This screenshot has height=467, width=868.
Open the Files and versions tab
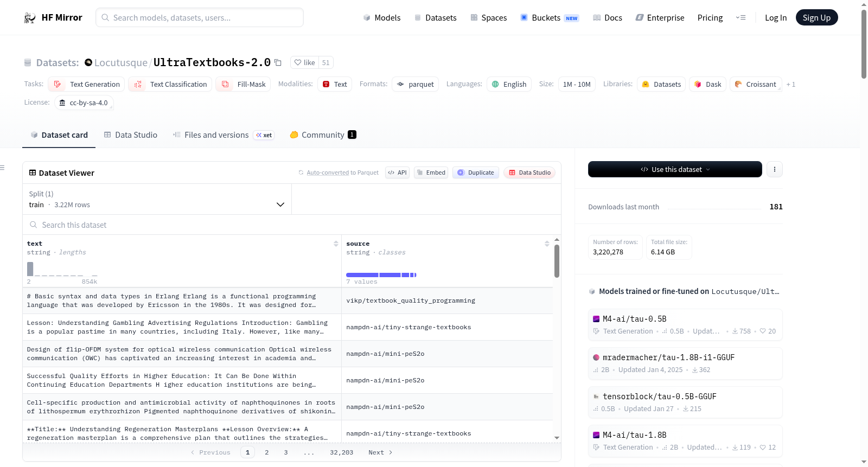(x=224, y=135)
